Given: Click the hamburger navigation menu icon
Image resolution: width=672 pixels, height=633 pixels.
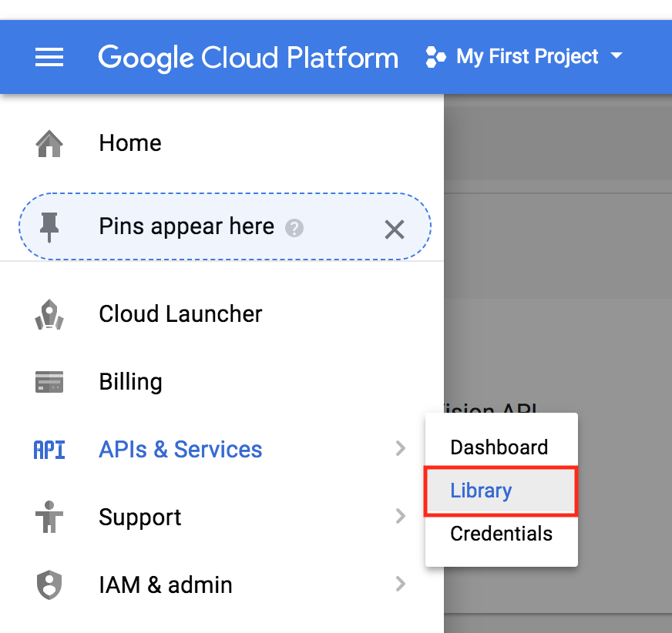Looking at the screenshot, I should 49,57.
